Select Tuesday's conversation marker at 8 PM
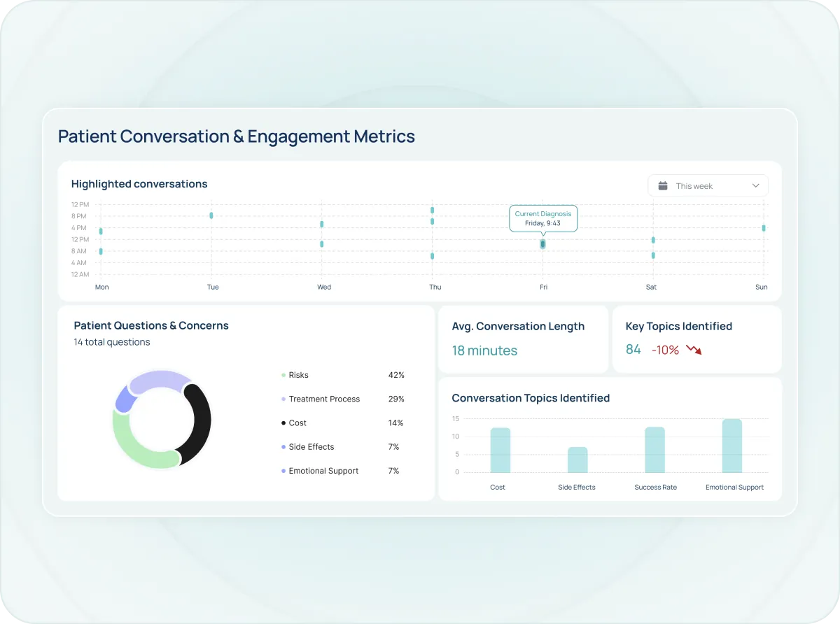Viewport: 840px width, 624px height. [211, 215]
